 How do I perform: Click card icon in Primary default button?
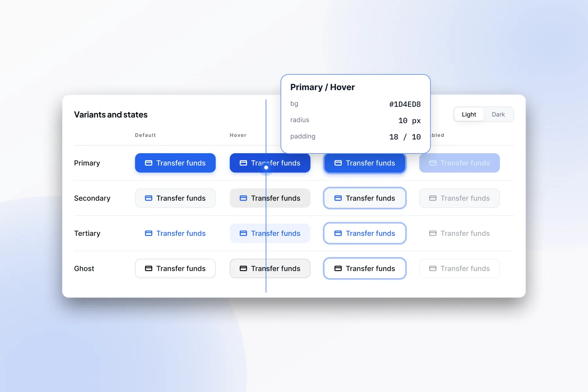point(149,163)
